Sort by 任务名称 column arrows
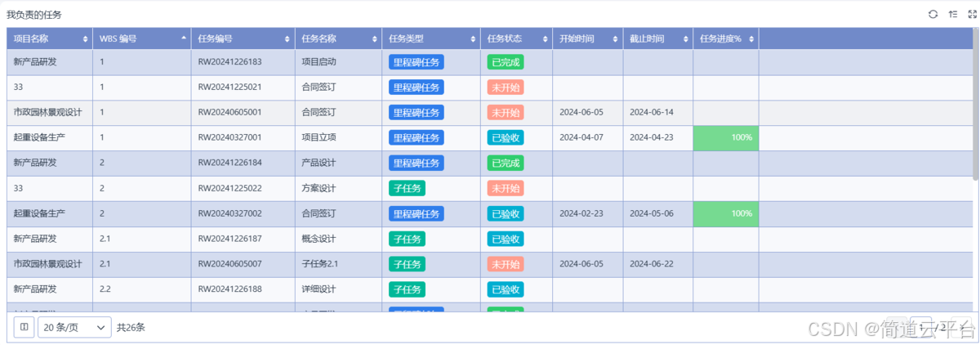 point(374,39)
